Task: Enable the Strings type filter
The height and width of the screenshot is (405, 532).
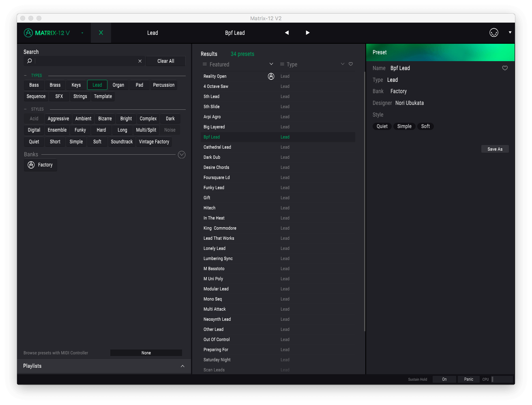Action: coord(80,96)
